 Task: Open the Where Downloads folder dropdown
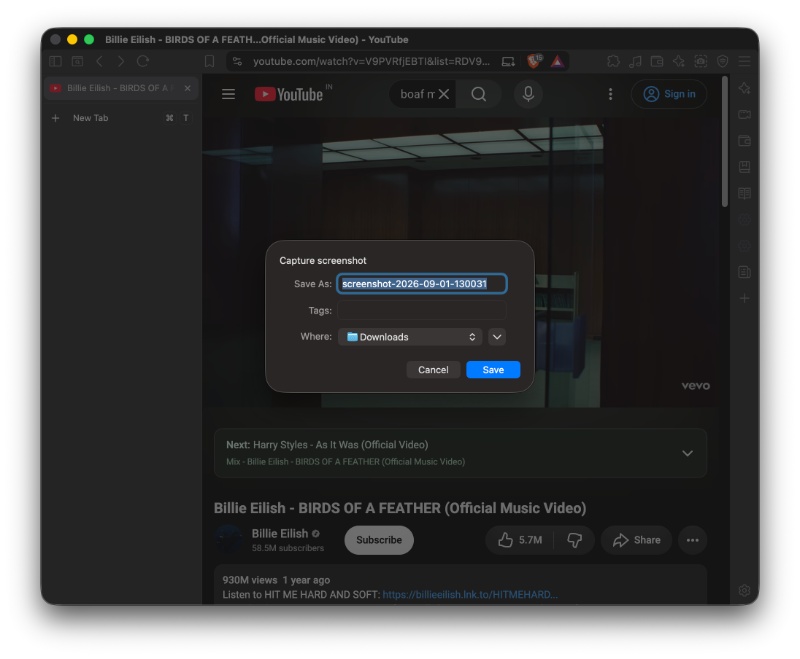[410, 337]
